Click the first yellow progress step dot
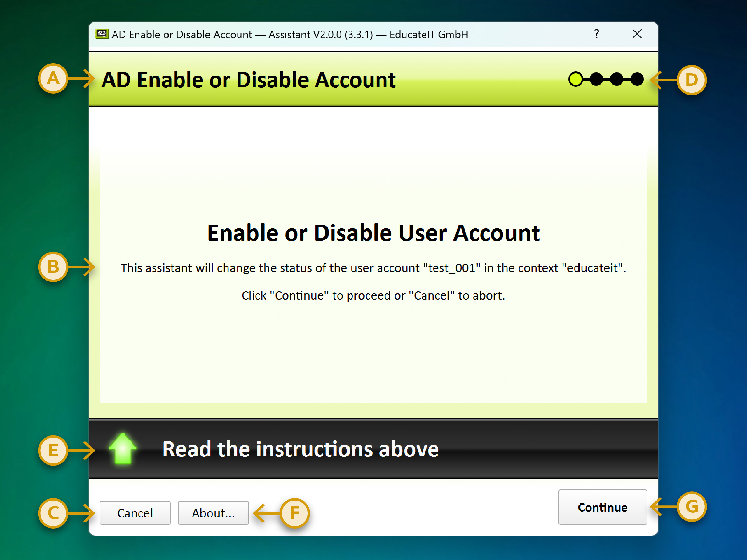The width and height of the screenshot is (747, 560). coord(575,79)
